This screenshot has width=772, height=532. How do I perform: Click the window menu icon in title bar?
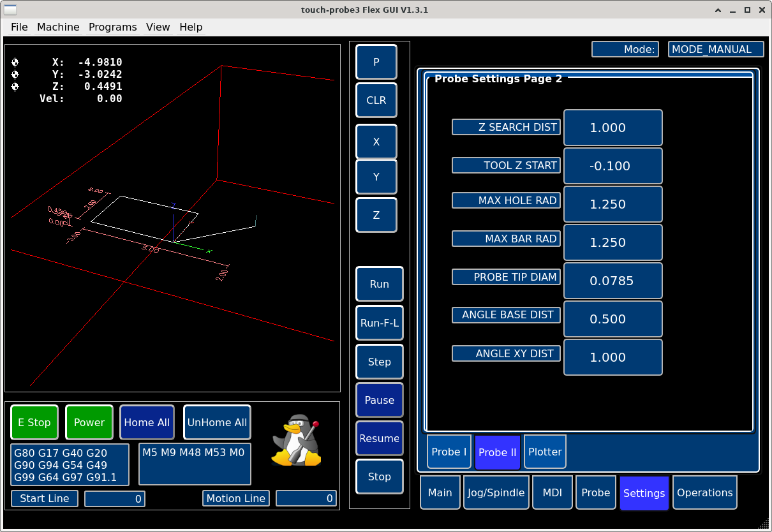coord(11,10)
